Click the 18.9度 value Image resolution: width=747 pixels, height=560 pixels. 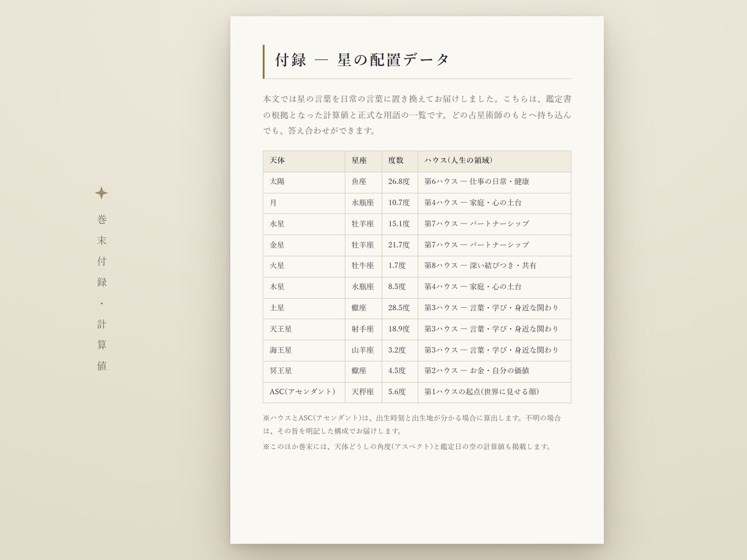pyautogui.click(x=400, y=329)
